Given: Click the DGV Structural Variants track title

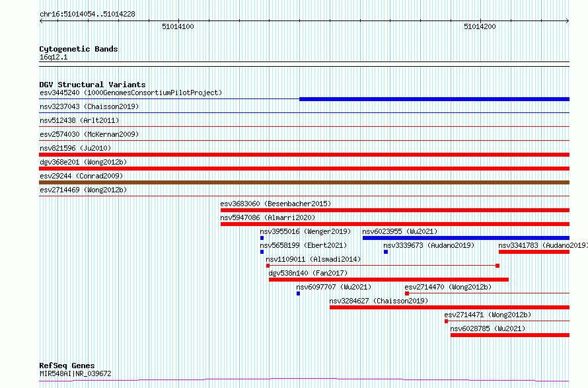Looking at the screenshot, I should pos(92,85).
